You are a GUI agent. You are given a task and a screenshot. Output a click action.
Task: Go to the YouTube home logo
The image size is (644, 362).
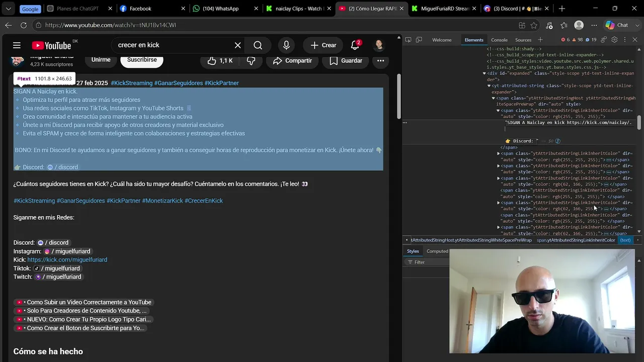pos(51,45)
